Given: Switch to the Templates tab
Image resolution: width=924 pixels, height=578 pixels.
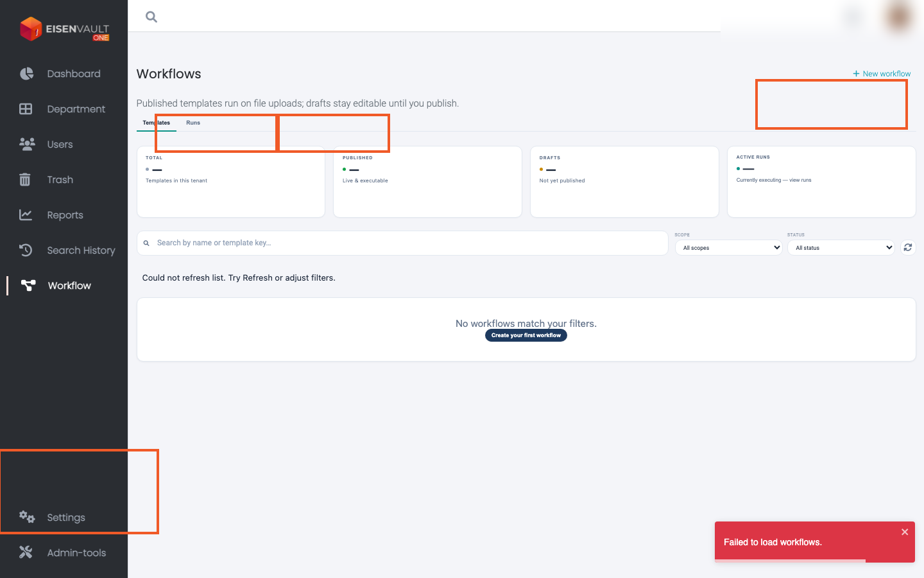Looking at the screenshot, I should tap(157, 123).
